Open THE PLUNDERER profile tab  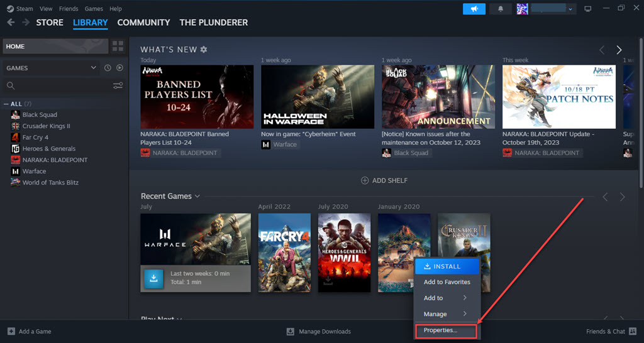coord(214,23)
